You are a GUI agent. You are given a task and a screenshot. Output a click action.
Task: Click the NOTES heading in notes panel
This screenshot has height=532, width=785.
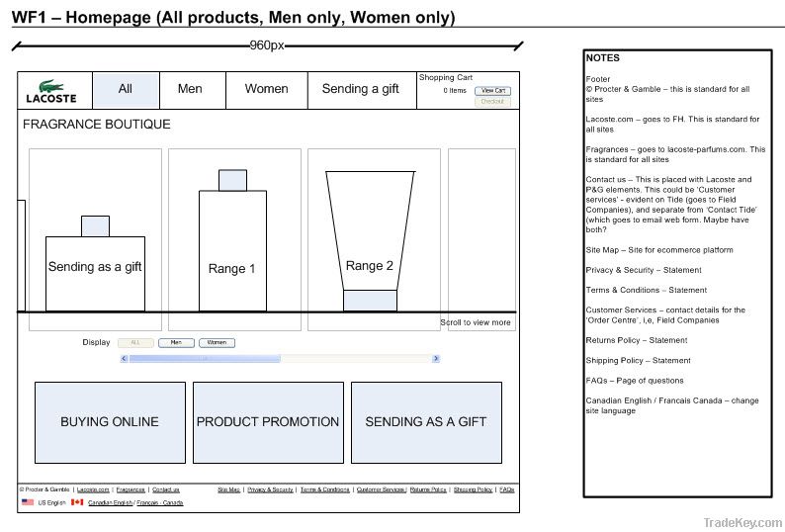603,58
